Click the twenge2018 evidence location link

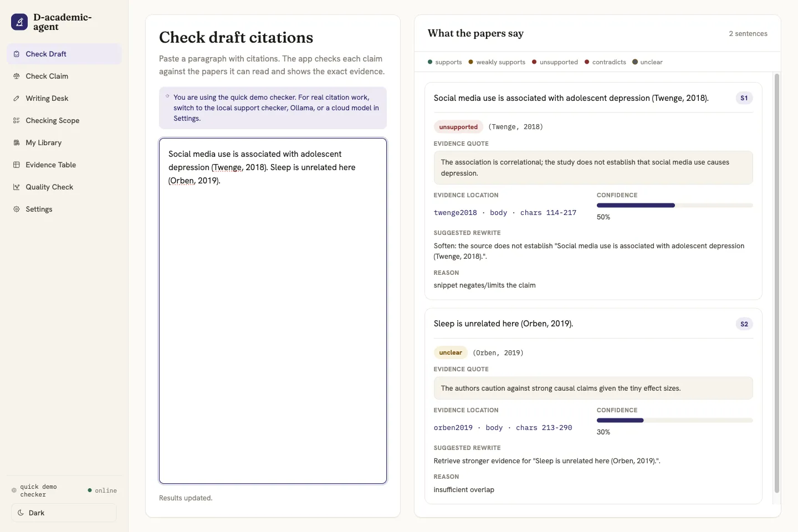point(505,213)
